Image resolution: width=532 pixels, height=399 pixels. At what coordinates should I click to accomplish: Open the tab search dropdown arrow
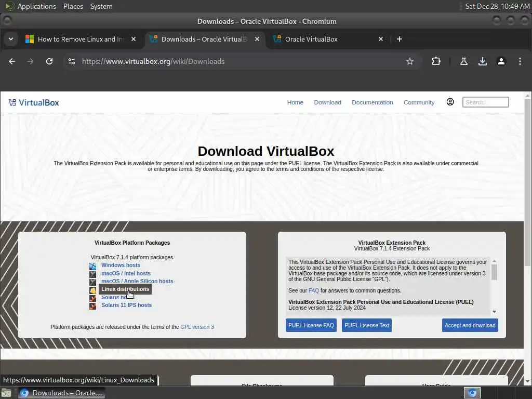11,39
